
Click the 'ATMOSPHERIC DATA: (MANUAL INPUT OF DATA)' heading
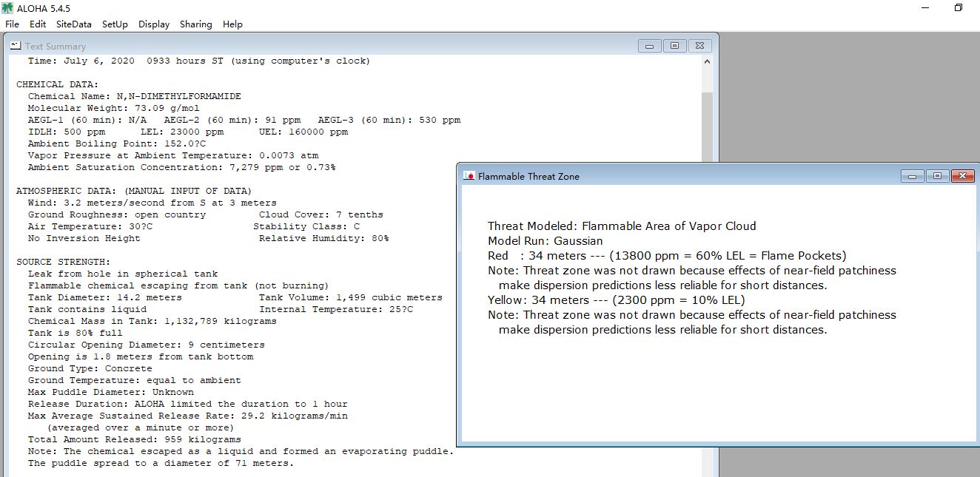[x=134, y=191]
